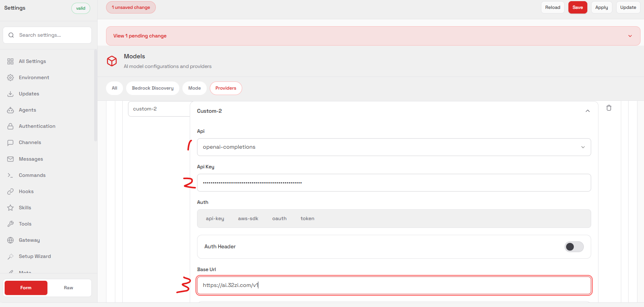The width and height of the screenshot is (644, 307).
Task: Click the Messages envelope icon
Action: tap(10, 159)
